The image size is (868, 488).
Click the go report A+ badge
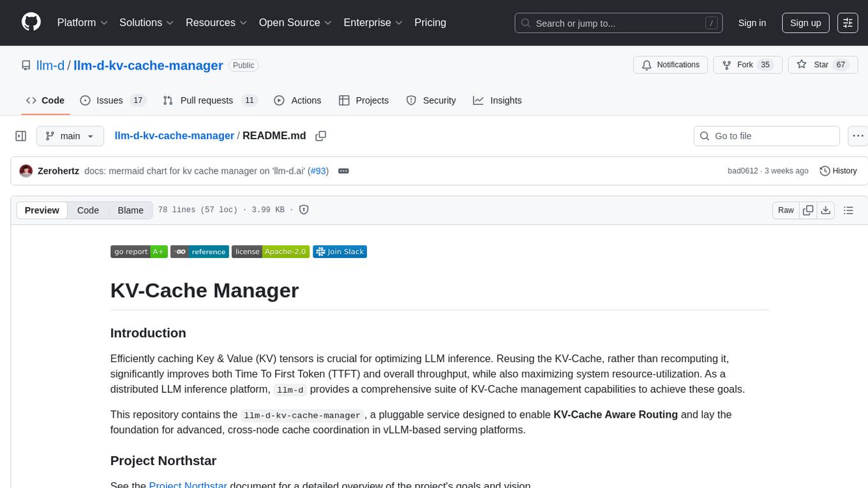(x=138, y=252)
